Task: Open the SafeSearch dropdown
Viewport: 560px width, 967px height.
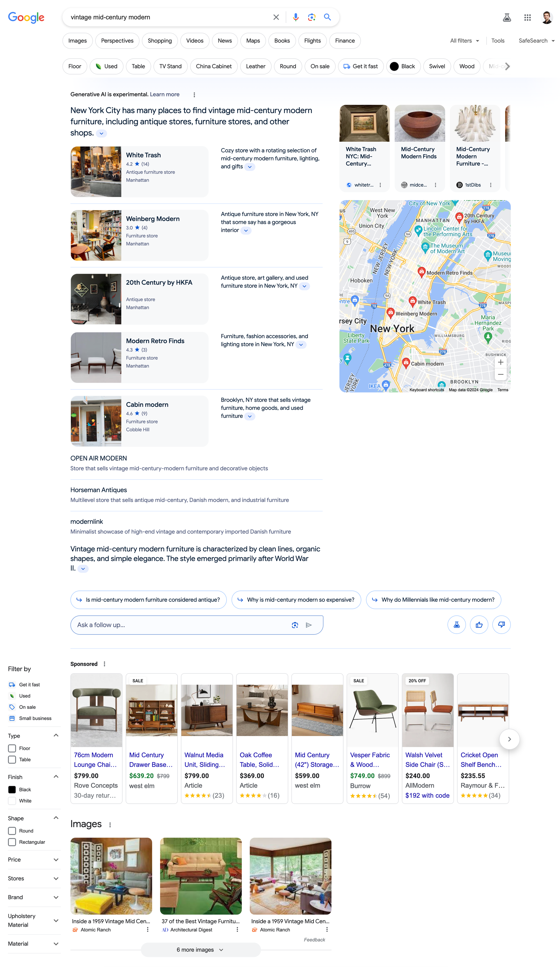Action: click(x=536, y=41)
